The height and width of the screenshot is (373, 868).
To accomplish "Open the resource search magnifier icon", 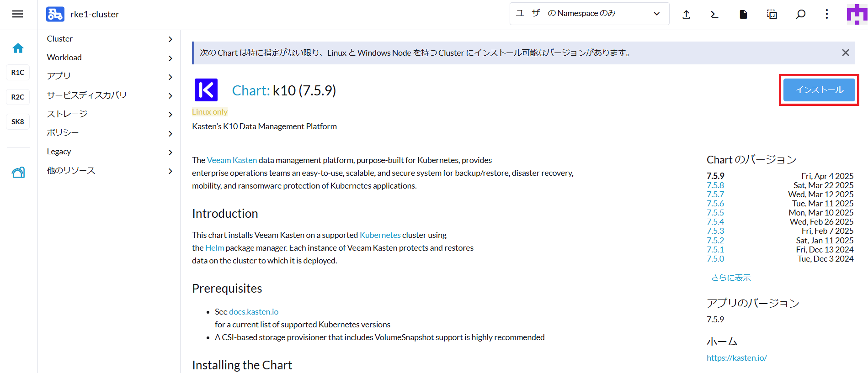I will (x=800, y=14).
